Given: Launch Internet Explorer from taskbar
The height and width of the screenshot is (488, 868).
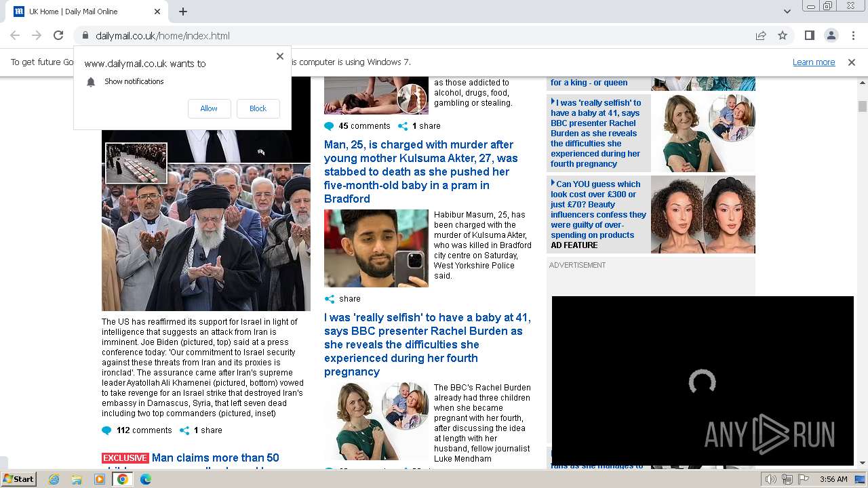Looking at the screenshot, I should 54,479.
